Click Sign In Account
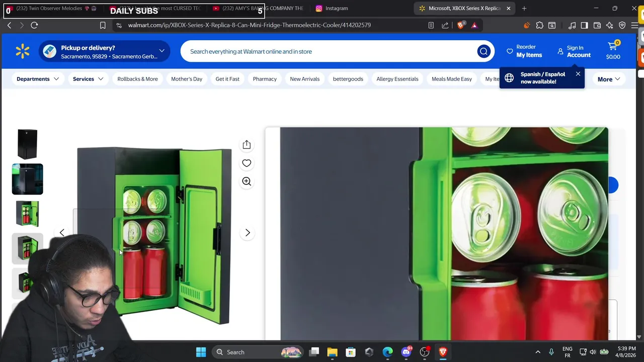Screen dimensions: 644x362 coord(574,51)
